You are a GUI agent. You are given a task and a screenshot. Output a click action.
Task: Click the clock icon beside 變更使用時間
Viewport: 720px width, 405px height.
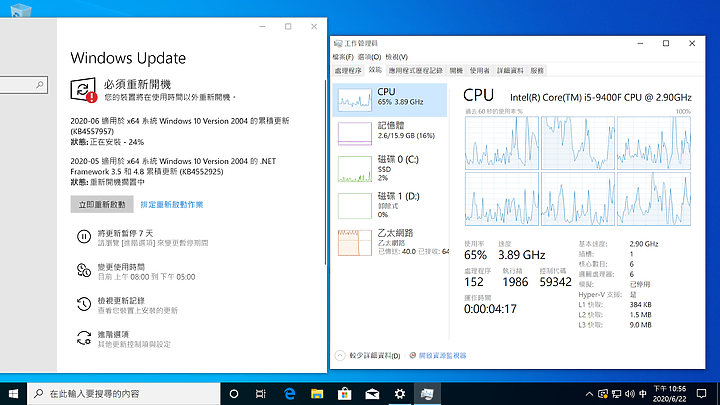click(84, 270)
